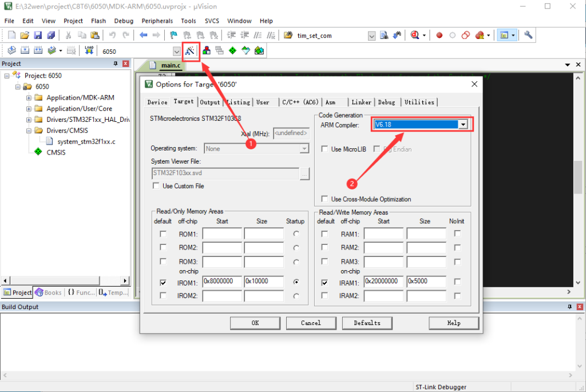Collapse the Drivers/CMSIS folder

29,131
